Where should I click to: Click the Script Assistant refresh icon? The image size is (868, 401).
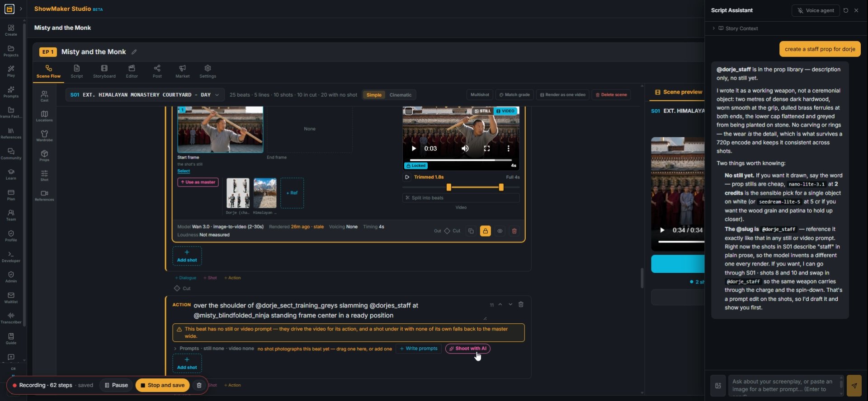845,10
